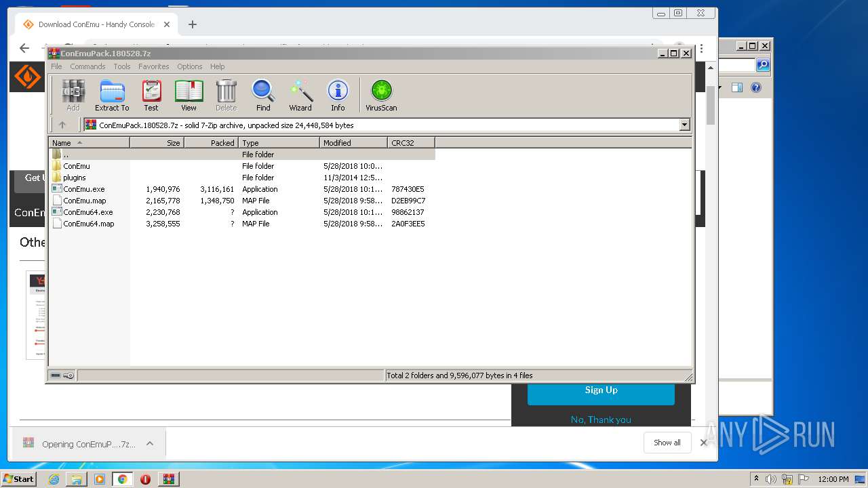Open the Tools menu
The image size is (868, 488).
click(122, 66)
